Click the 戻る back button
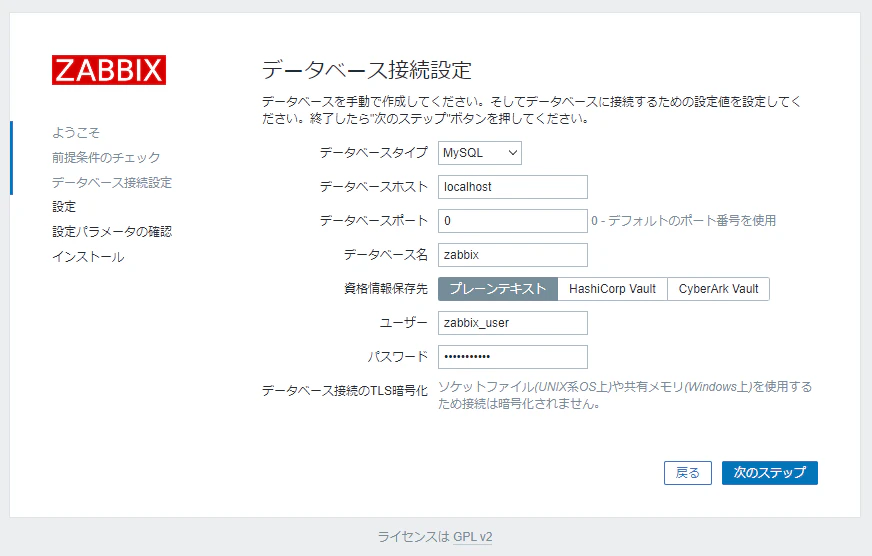This screenshot has width=872, height=556. tap(688, 473)
